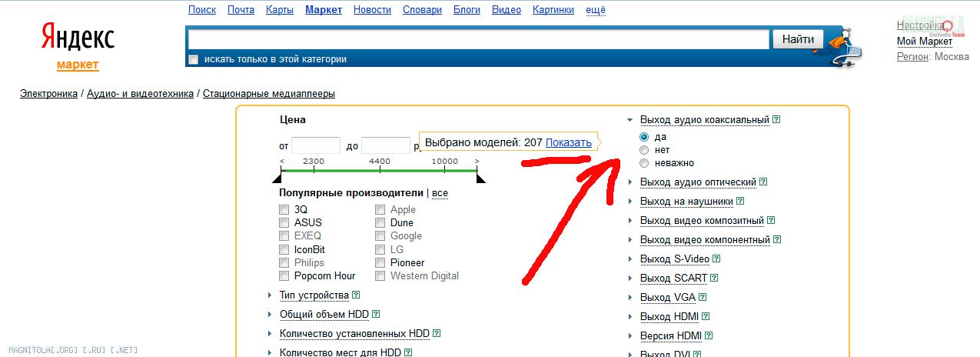
Task: Select 'неважно' radio for coaxial audio output
Action: (644, 162)
